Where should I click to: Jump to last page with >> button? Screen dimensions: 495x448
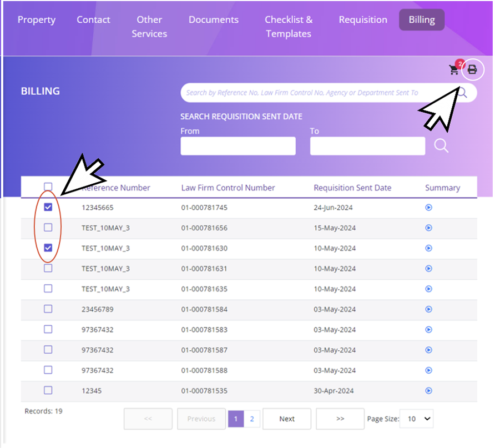[x=340, y=419]
